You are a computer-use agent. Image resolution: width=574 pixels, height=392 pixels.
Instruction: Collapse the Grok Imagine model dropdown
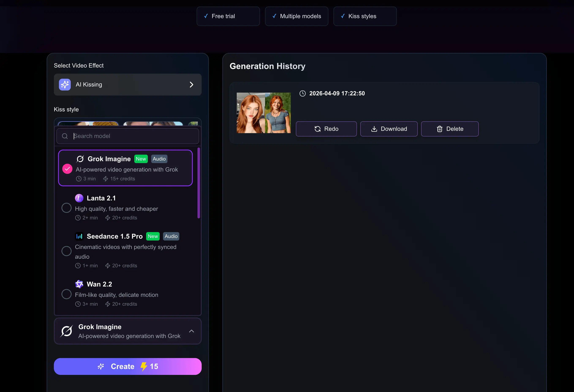click(191, 331)
